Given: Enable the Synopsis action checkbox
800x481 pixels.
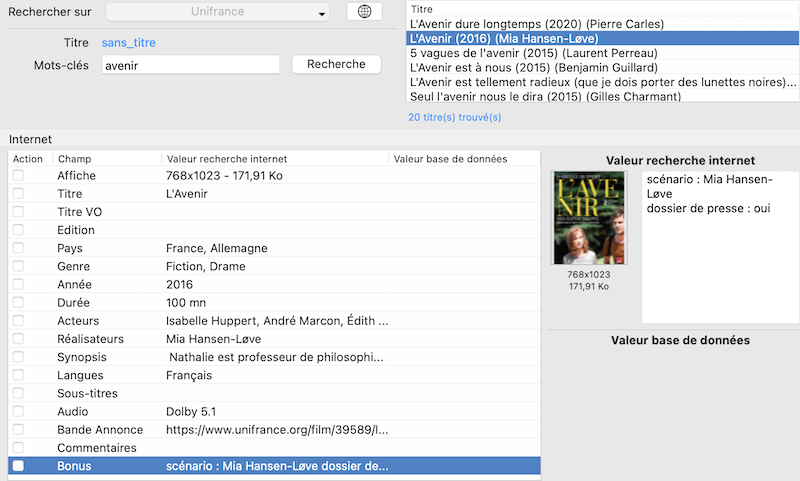Looking at the screenshot, I should pyautogui.click(x=18, y=357).
